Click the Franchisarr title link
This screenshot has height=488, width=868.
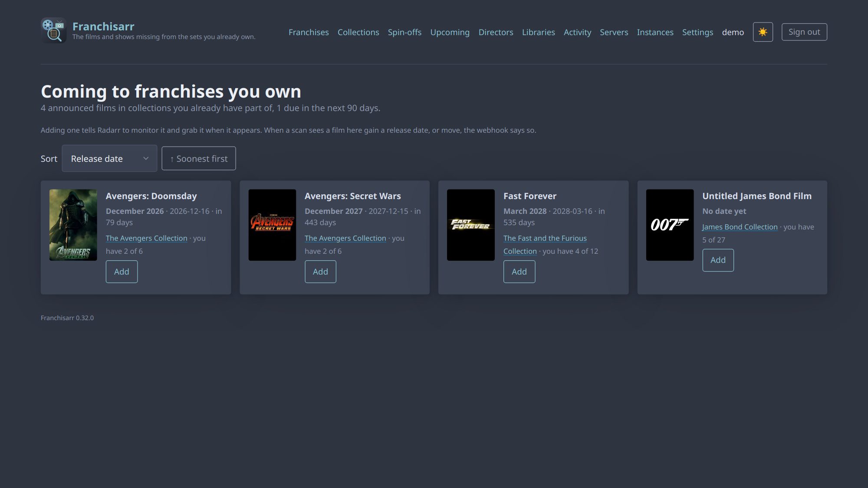(103, 26)
